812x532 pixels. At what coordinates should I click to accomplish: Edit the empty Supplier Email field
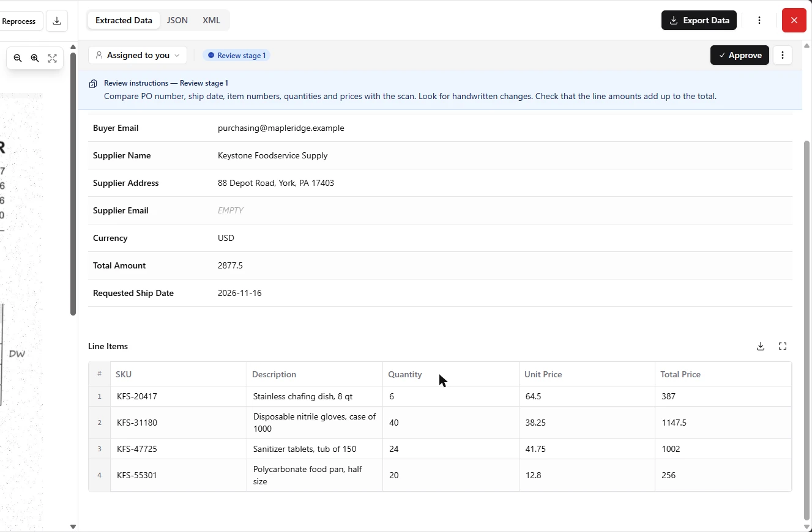(x=231, y=210)
